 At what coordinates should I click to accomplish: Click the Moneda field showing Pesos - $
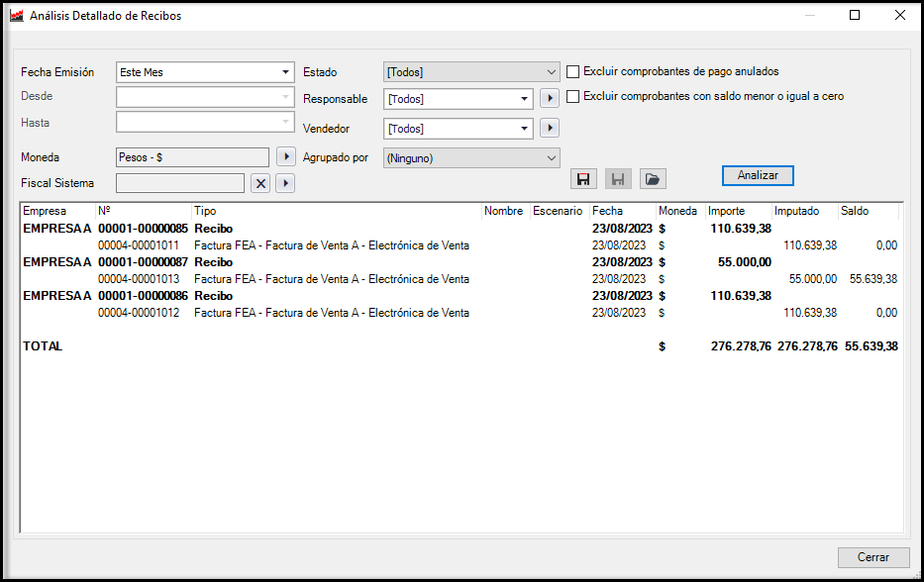[x=193, y=157]
